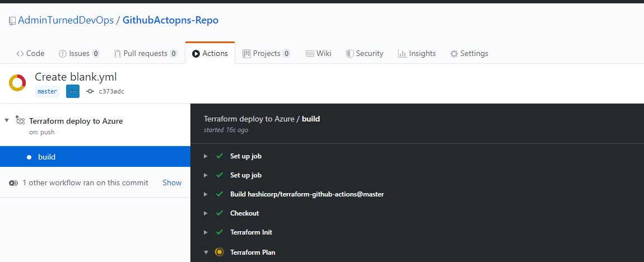The height and width of the screenshot is (262, 644).
Task: Click the 'on: push' trigger text
Action: point(42,132)
